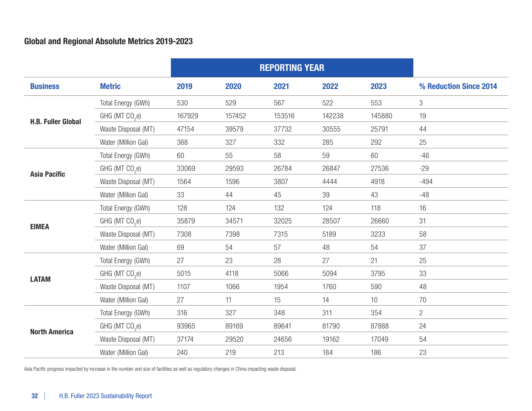Image resolution: width=532 pixels, height=411 pixels.
Task: Click the page title 'Global and Regional Absolute Metrics 2019-2023'
Action: click(x=108, y=41)
